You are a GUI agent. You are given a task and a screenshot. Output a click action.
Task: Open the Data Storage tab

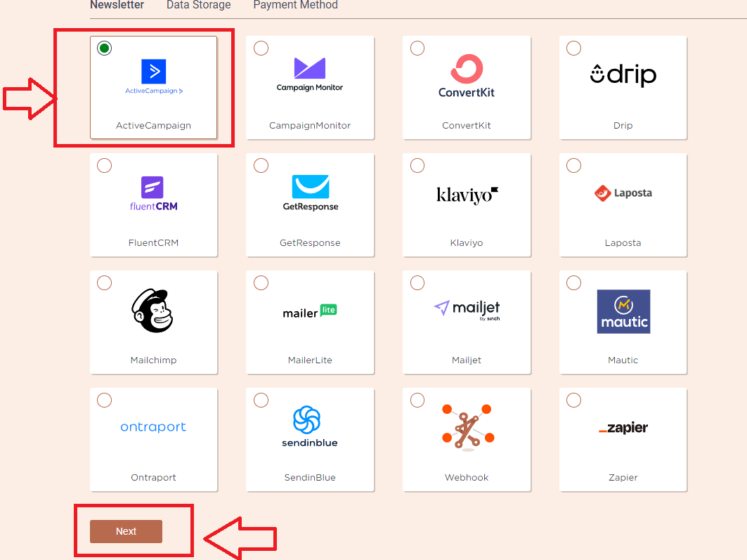pos(199,5)
